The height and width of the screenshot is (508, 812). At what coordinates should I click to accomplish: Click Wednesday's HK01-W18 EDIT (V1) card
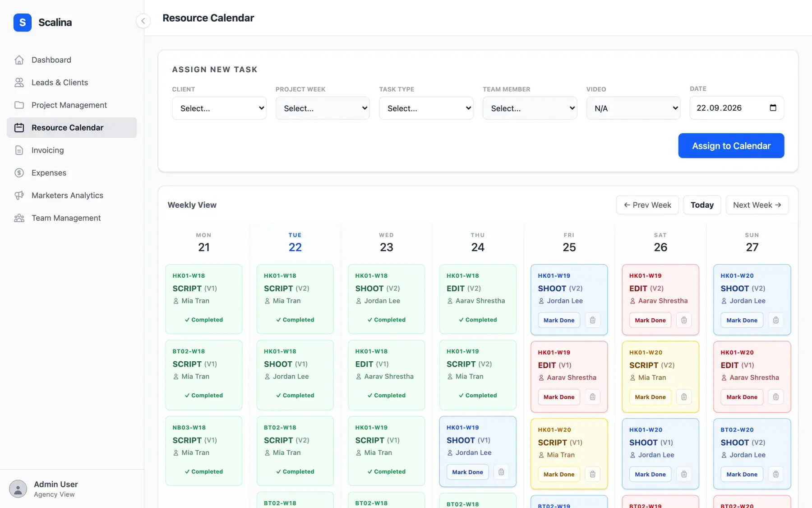(x=387, y=375)
